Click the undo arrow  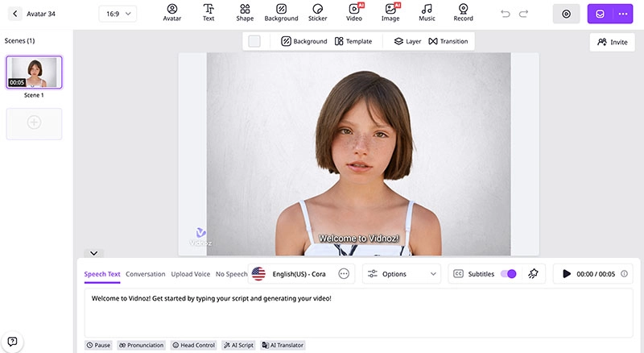click(506, 14)
